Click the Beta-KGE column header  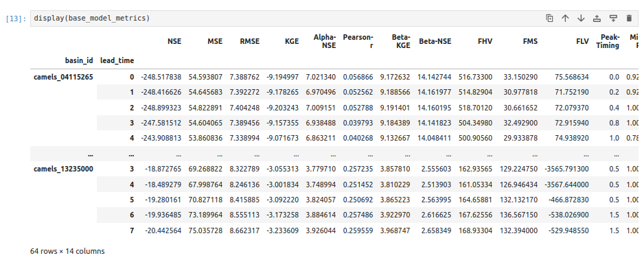click(401, 41)
